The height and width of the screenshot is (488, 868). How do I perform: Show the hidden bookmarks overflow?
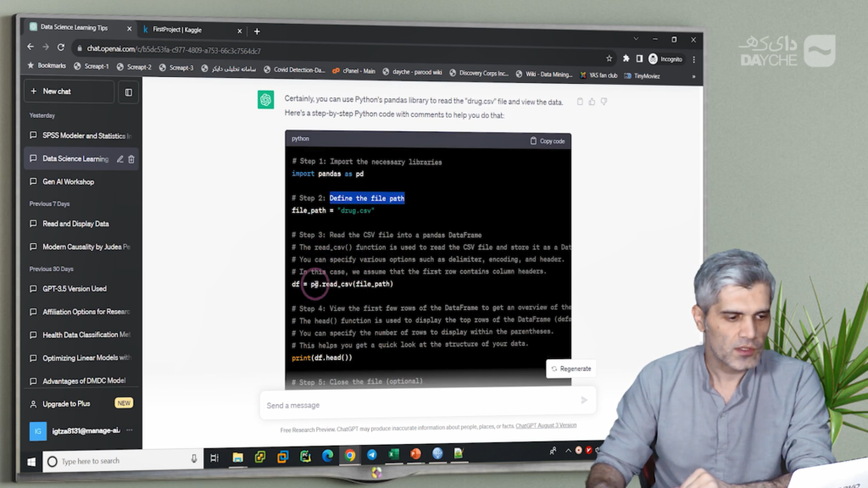[693, 76]
